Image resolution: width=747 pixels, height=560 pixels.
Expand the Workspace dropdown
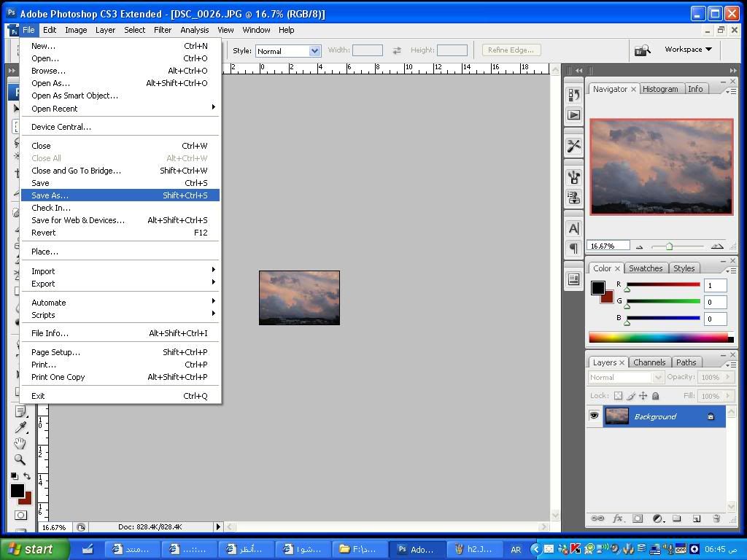[687, 50]
